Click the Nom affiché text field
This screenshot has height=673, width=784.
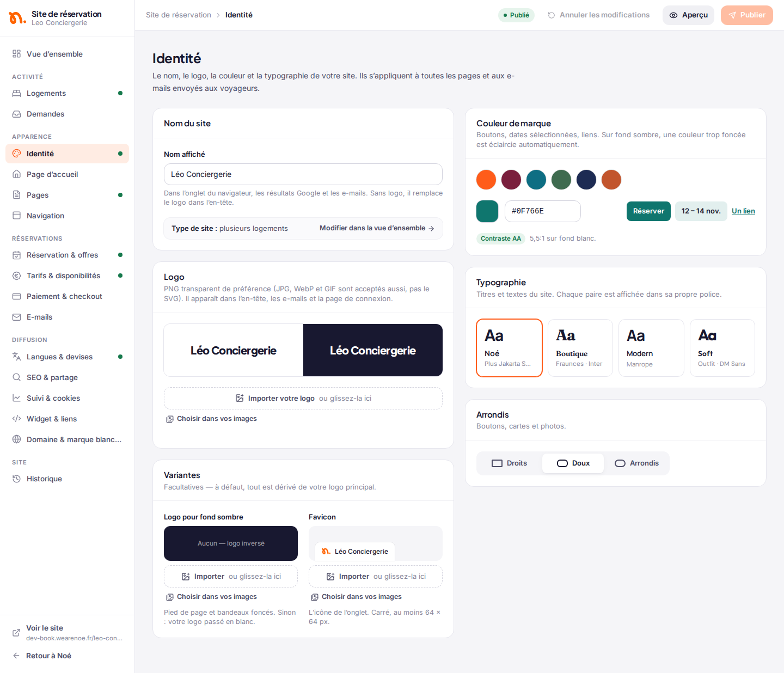[x=303, y=174]
